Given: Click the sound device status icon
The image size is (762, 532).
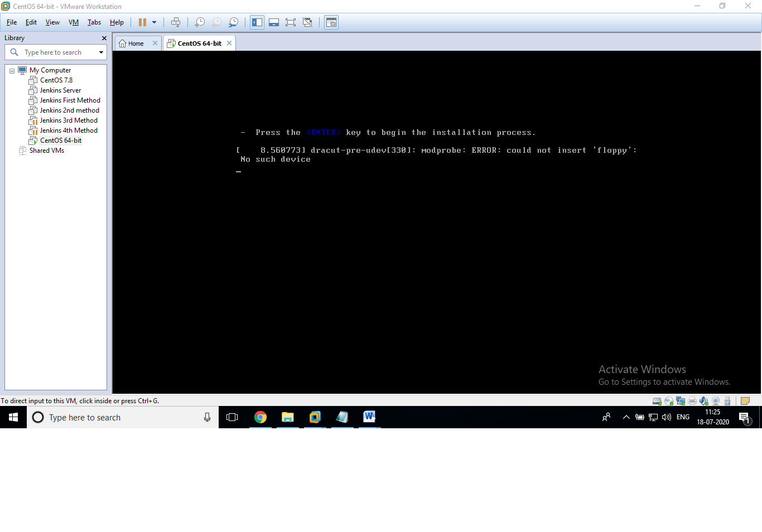Looking at the screenshot, I should tap(704, 400).
